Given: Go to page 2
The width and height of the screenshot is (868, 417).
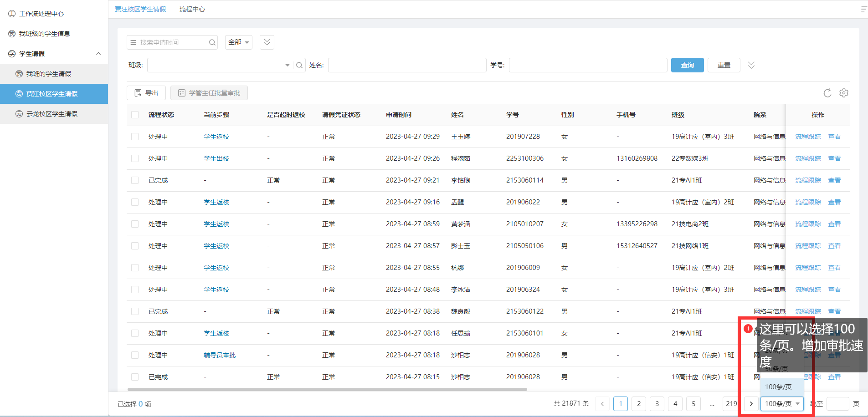Looking at the screenshot, I should [639, 404].
